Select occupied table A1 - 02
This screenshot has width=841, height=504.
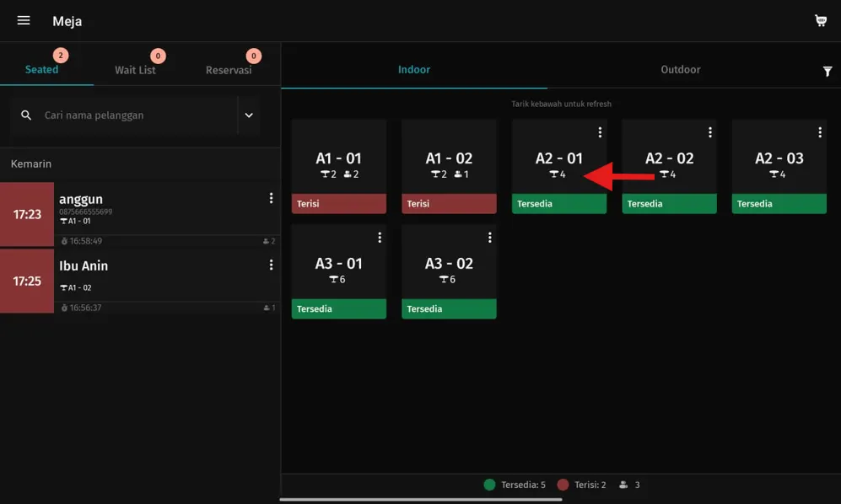pos(449,166)
